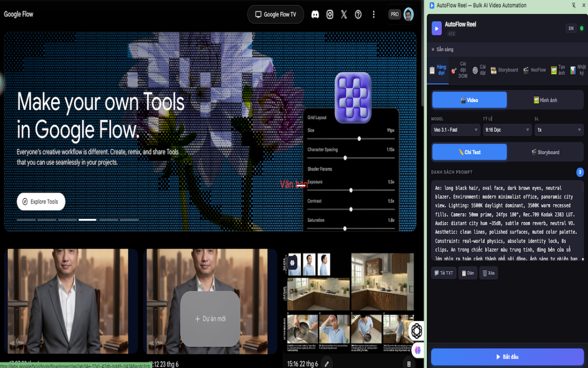Switch to the Nhật ký tab
This screenshot has width=588, height=368.
(x=578, y=70)
